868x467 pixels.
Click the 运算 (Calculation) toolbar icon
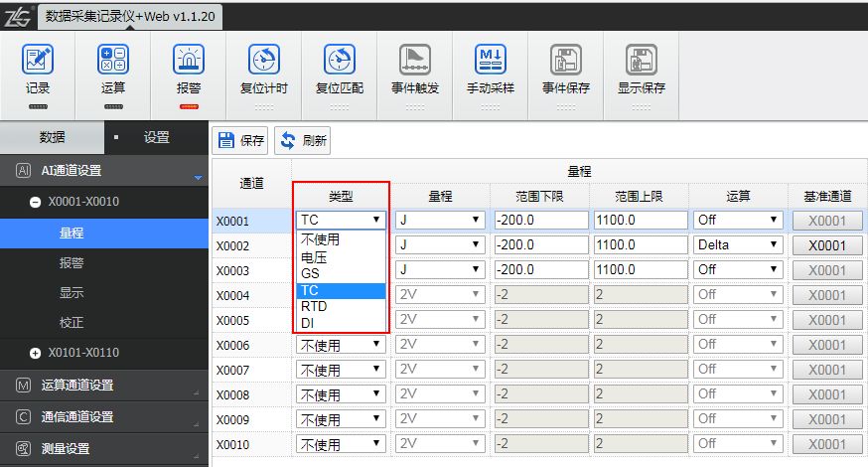click(113, 62)
